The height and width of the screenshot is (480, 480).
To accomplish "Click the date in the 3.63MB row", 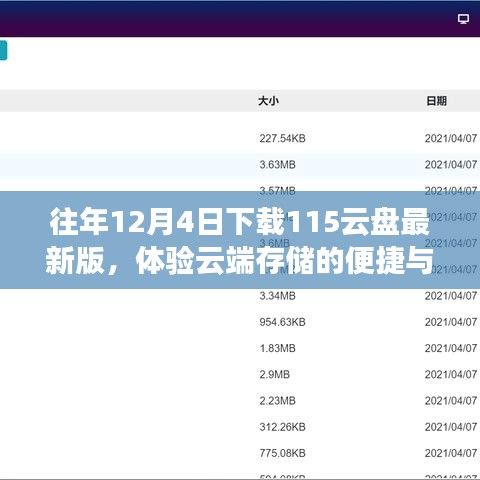I will pos(451,165).
